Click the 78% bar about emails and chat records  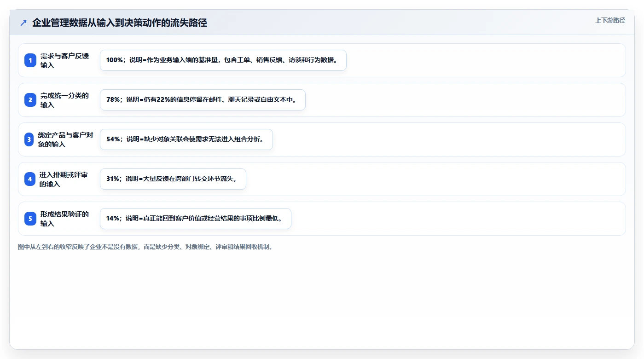point(203,100)
